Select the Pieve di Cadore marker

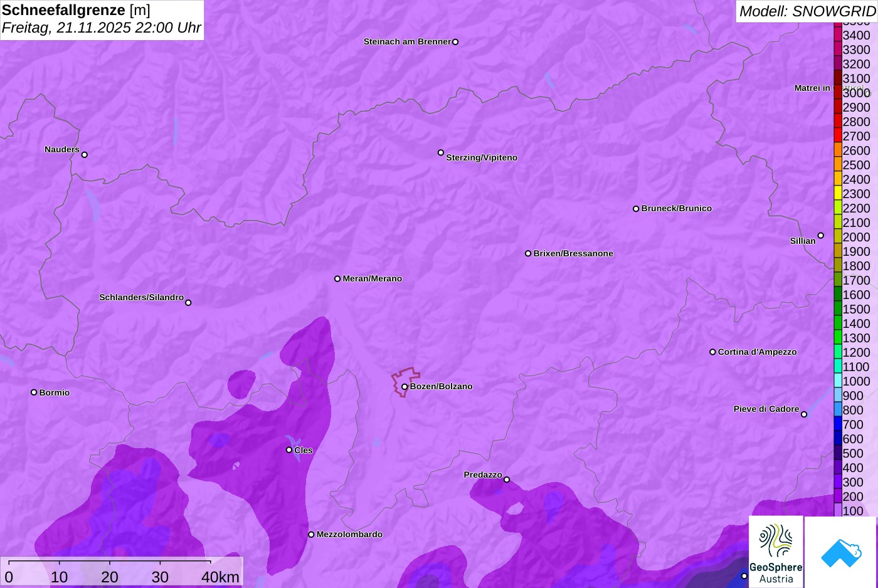(x=804, y=414)
